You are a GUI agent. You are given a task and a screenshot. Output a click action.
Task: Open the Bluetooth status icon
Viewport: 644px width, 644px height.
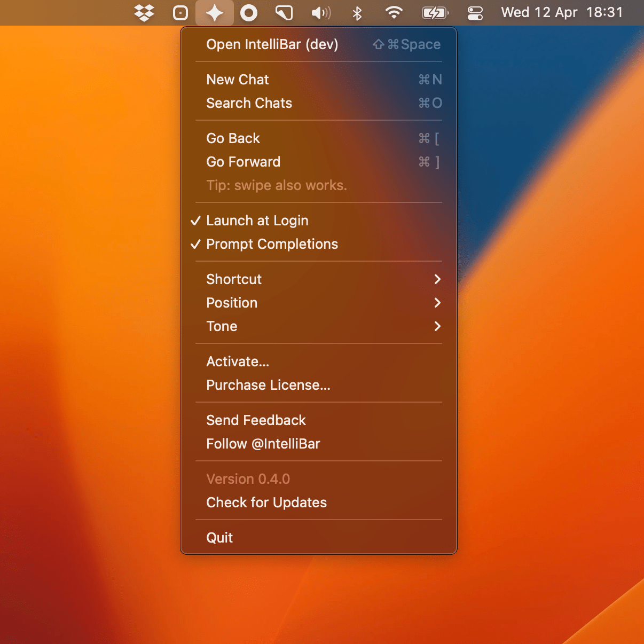[357, 13]
